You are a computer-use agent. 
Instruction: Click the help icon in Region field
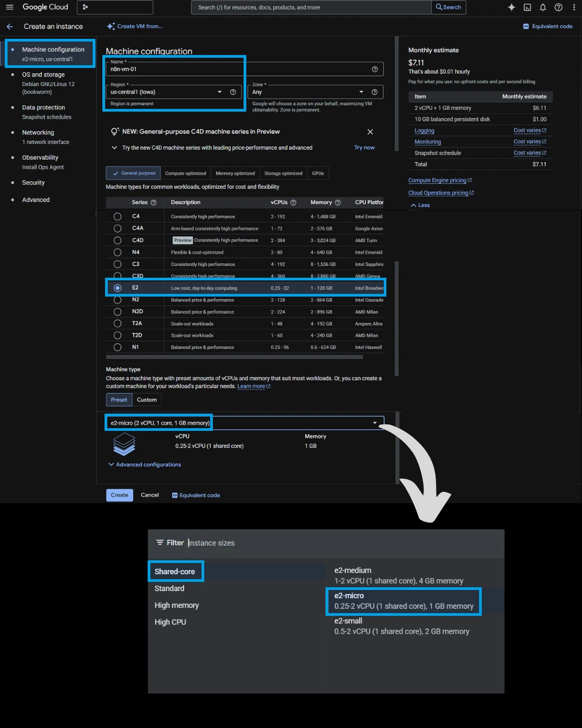pyautogui.click(x=233, y=92)
